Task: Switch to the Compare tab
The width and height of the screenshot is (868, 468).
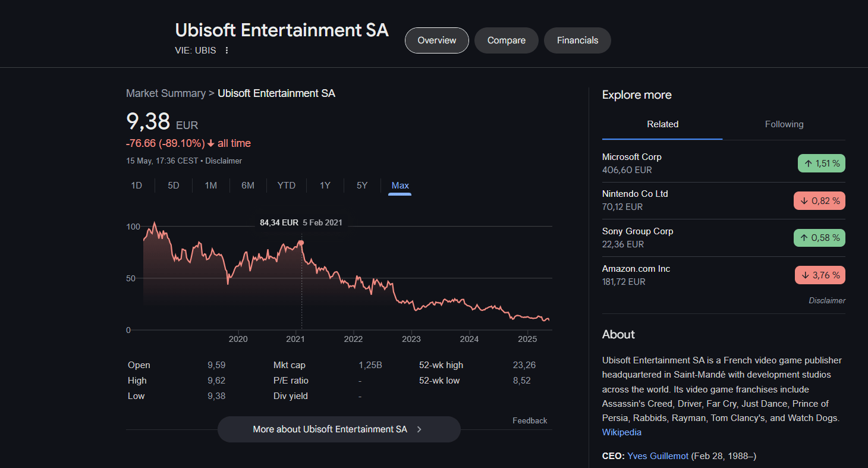Action: [x=507, y=40]
